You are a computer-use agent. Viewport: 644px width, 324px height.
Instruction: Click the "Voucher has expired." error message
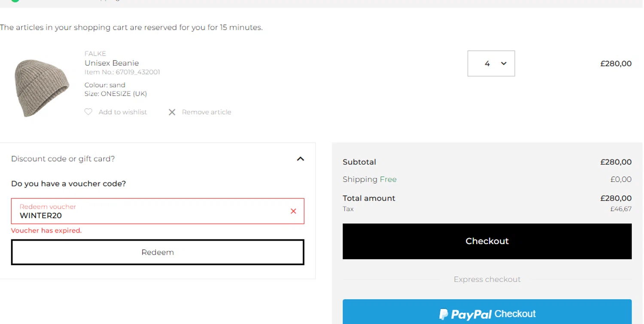point(46,231)
